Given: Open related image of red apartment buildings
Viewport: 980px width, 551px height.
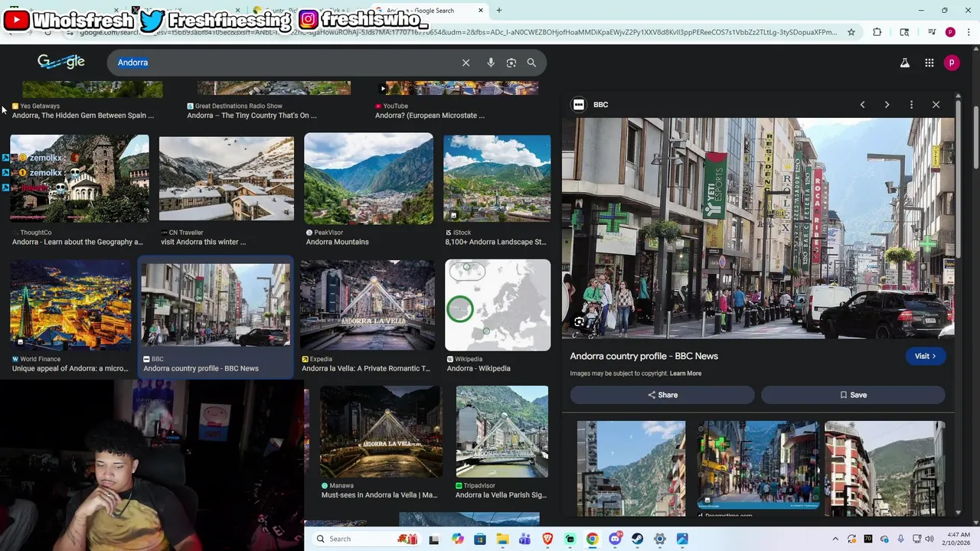Looking at the screenshot, I should [885, 467].
